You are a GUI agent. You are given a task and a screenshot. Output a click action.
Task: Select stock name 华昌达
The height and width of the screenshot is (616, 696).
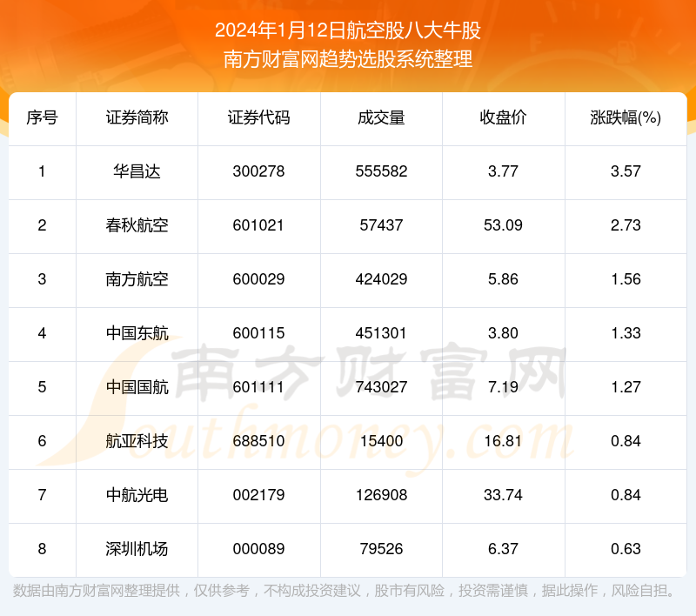pos(137,171)
